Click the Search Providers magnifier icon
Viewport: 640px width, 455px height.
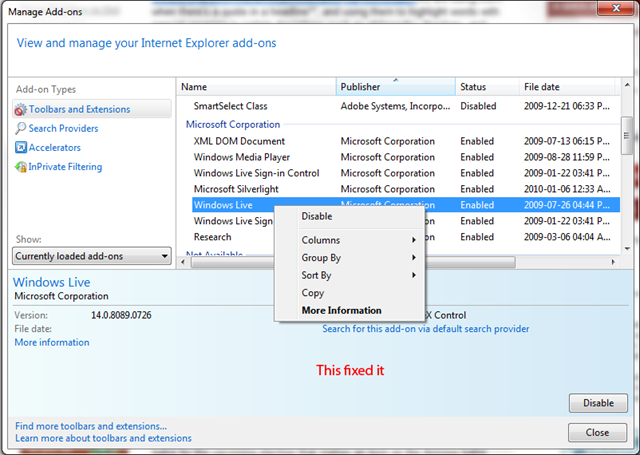20,129
